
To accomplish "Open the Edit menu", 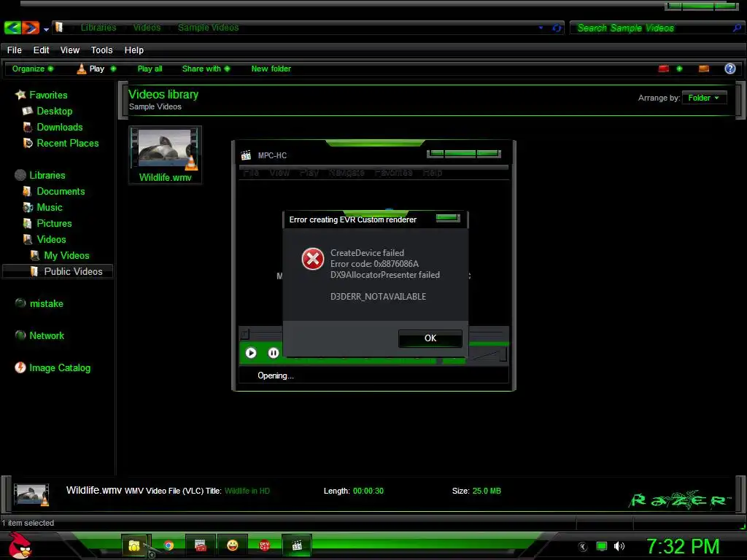I will (x=41, y=50).
